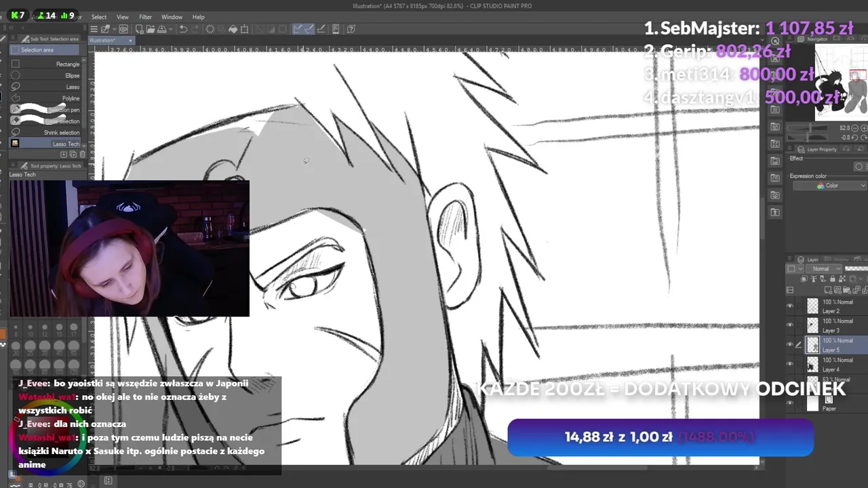
Task: Select Layer 4 in layer list
Action: [836, 364]
